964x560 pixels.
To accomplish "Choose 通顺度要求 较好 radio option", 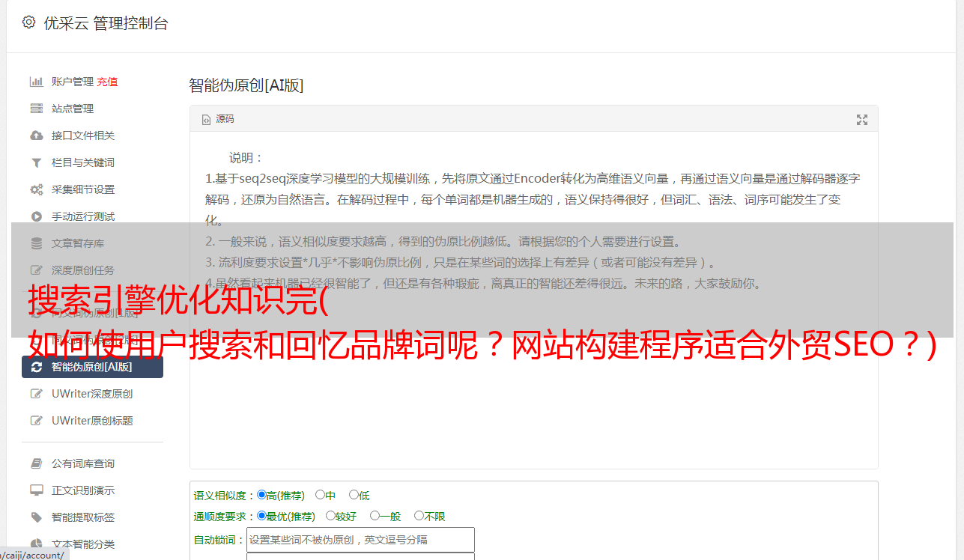I will click(x=330, y=515).
